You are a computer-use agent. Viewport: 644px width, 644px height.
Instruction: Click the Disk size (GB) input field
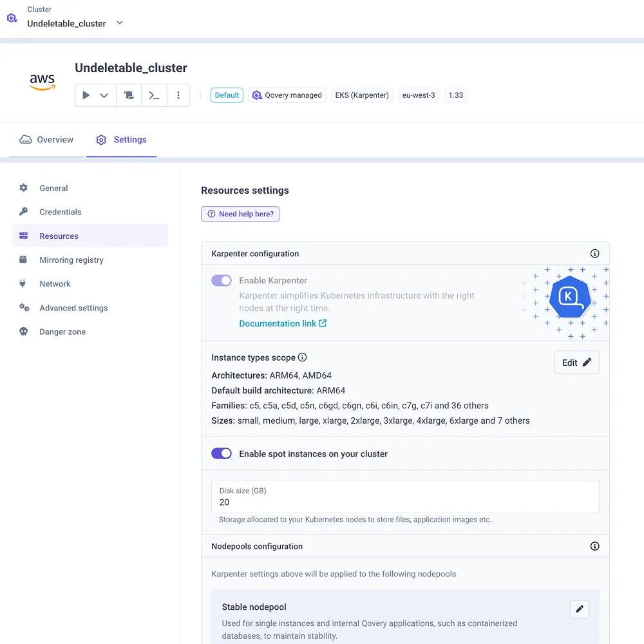click(x=405, y=497)
